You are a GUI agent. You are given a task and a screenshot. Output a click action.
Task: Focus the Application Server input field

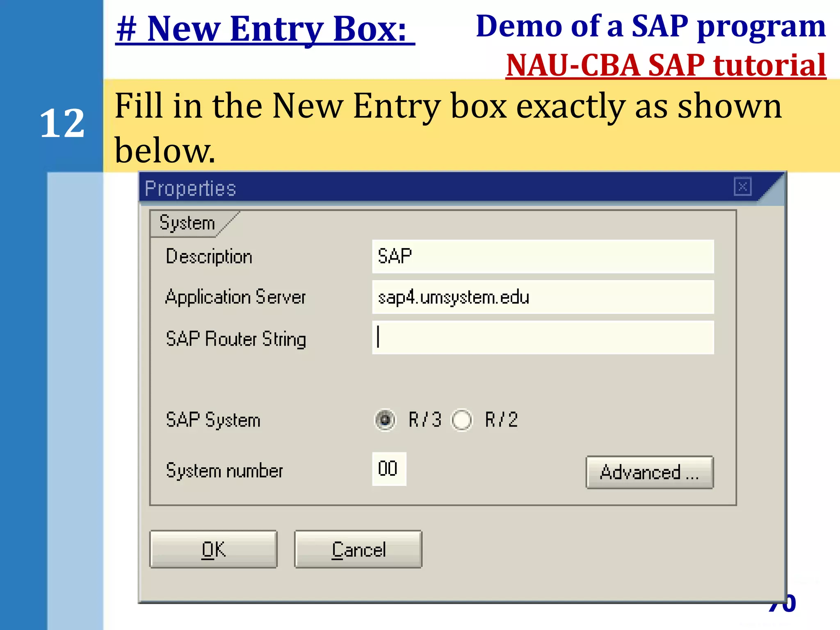[543, 297]
